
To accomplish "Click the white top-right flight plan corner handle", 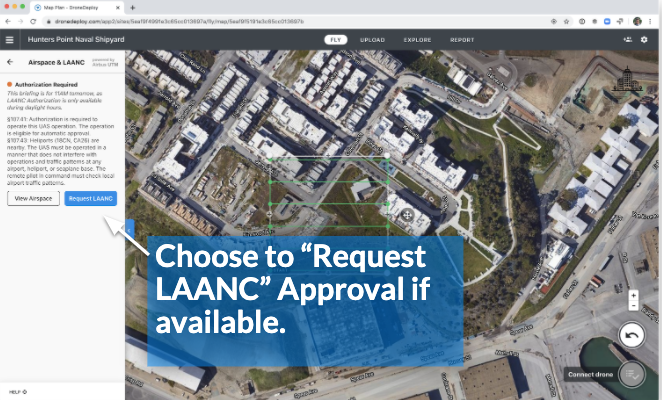I will (x=387, y=156).
